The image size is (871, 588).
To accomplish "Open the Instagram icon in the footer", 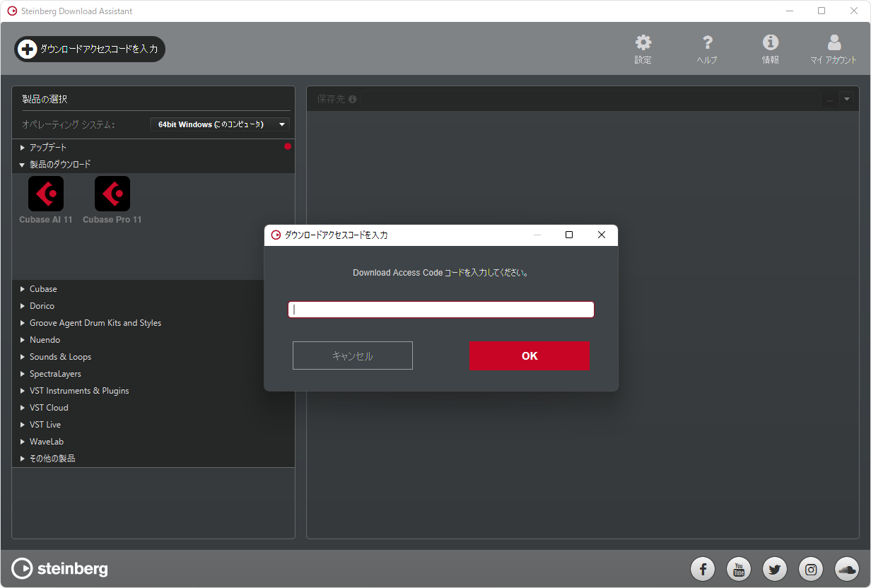I will [x=811, y=569].
